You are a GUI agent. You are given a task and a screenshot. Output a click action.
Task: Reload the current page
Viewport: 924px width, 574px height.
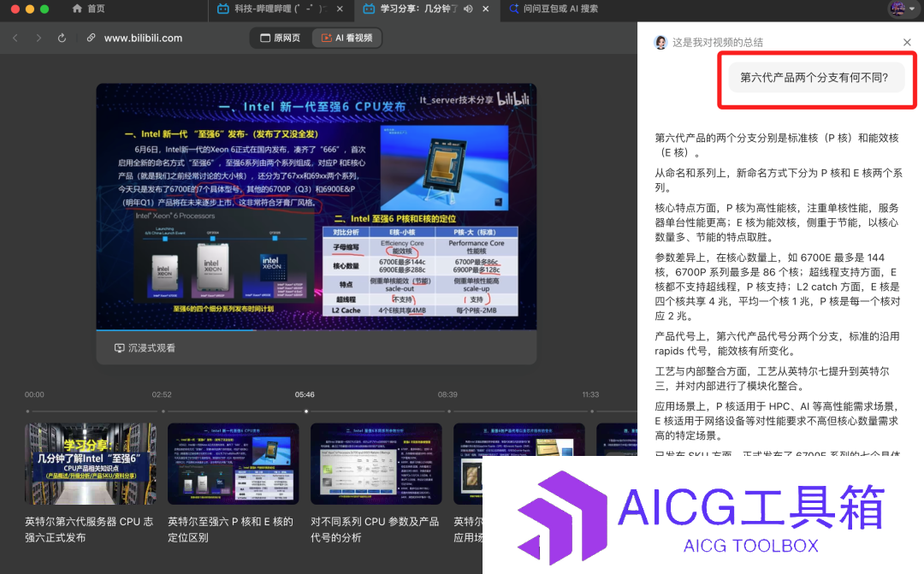pos(62,38)
